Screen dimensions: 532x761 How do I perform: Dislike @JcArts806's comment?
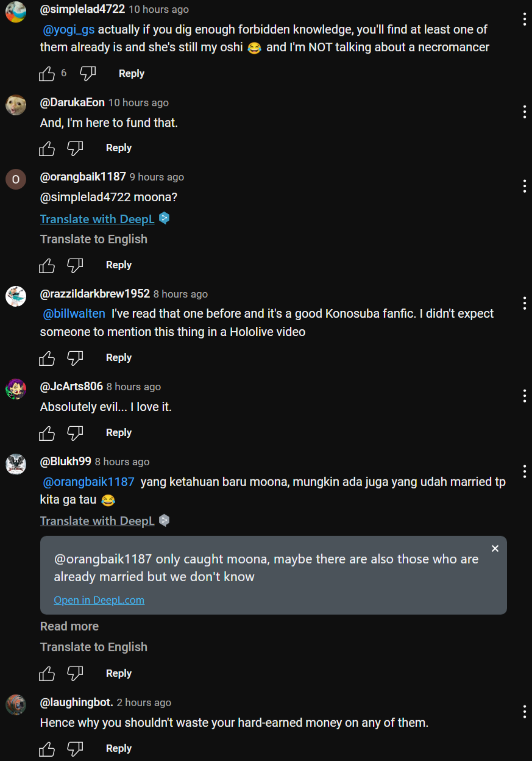pyautogui.click(x=75, y=433)
